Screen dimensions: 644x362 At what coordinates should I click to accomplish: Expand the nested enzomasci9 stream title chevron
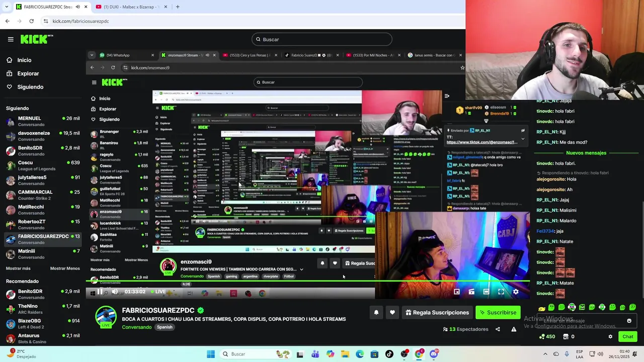(301, 269)
